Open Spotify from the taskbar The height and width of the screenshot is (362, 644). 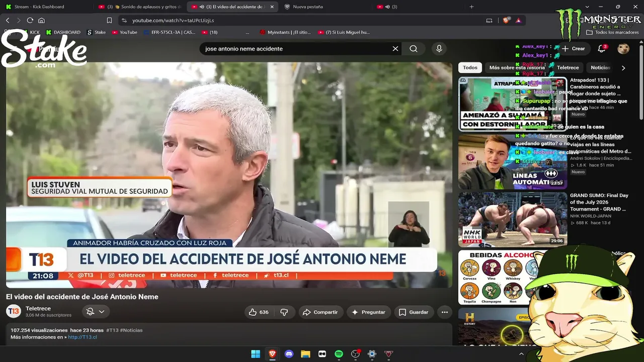click(339, 354)
